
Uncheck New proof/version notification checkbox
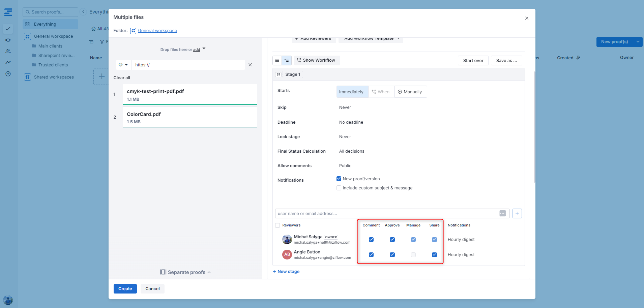coord(339,179)
